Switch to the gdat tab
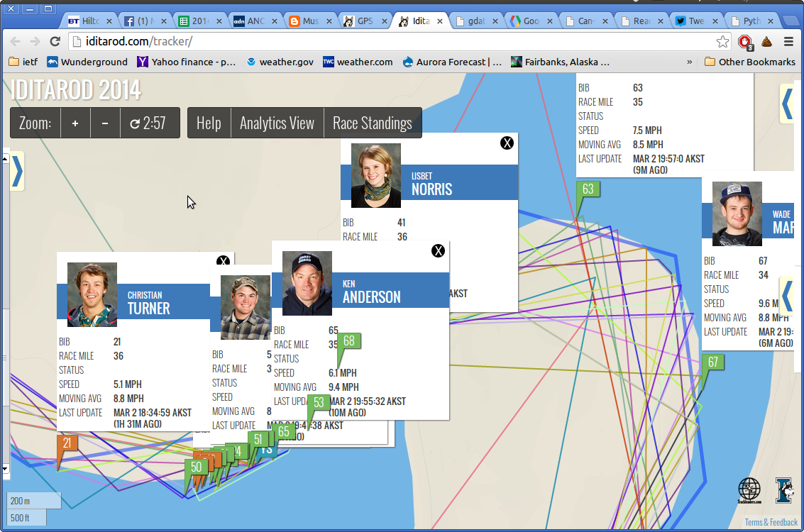This screenshot has width=804, height=532. click(476, 21)
